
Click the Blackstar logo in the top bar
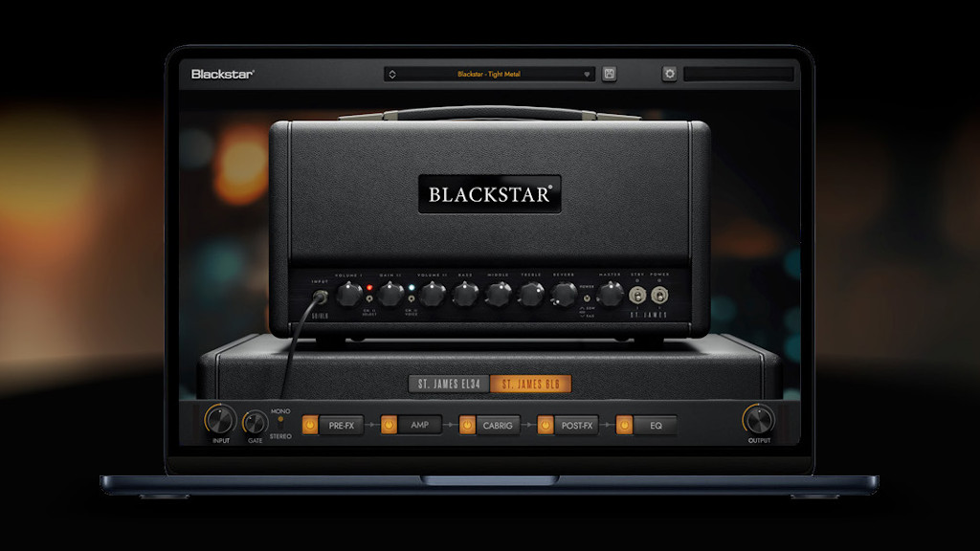point(222,75)
